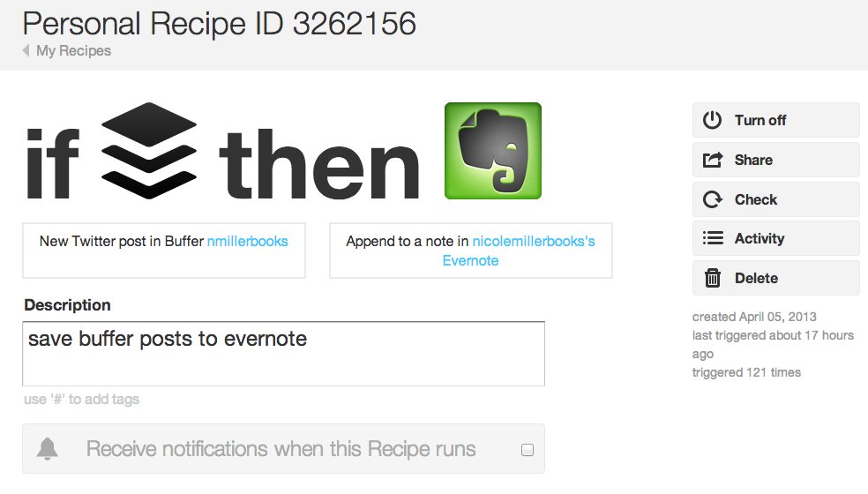View the recipe Activity log

pyautogui.click(x=759, y=239)
